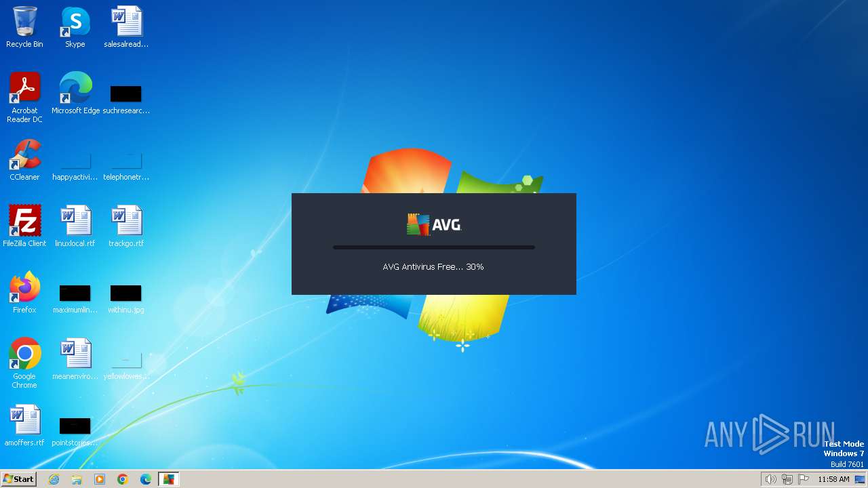The width and height of the screenshot is (868, 488).
Task: Select the Google Chrome desktop shortcut
Action: coord(24,363)
